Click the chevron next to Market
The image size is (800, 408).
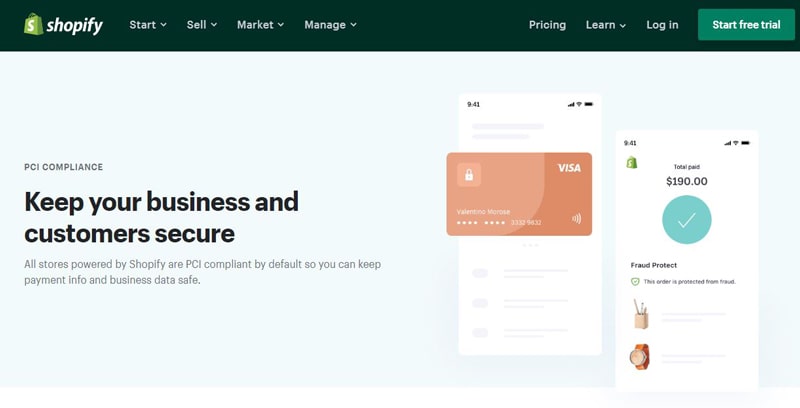click(x=281, y=25)
